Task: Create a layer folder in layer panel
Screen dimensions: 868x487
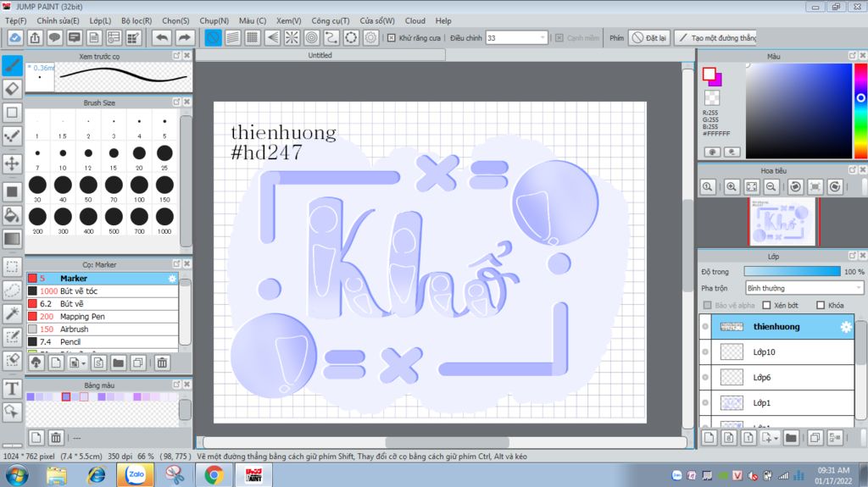Action: click(791, 438)
